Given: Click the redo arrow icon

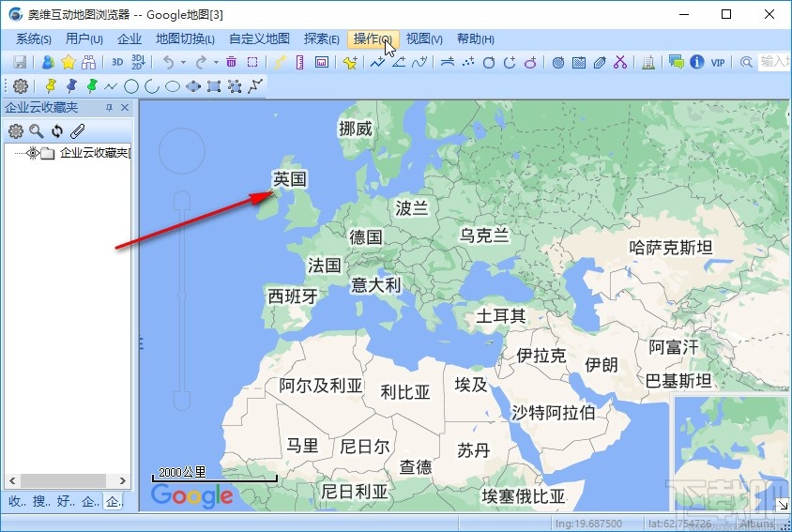Looking at the screenshot, I should tap(201, 62).
